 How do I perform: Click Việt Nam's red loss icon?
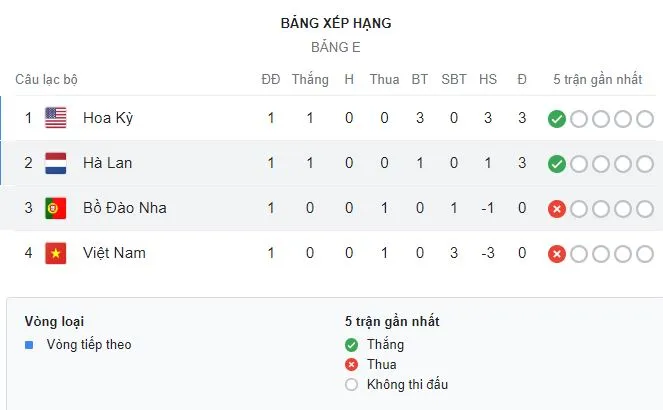click(557, 254)
